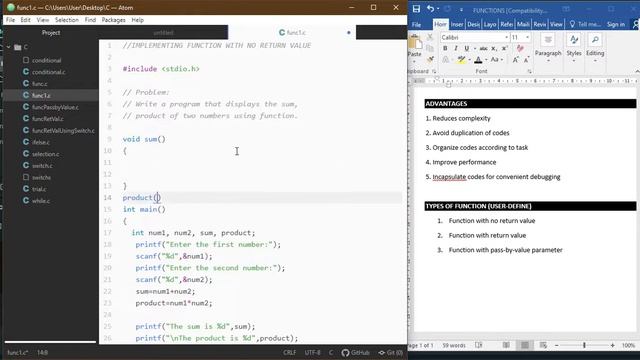
Task: Click Sign in on Word ribbon
Action: 616,24
